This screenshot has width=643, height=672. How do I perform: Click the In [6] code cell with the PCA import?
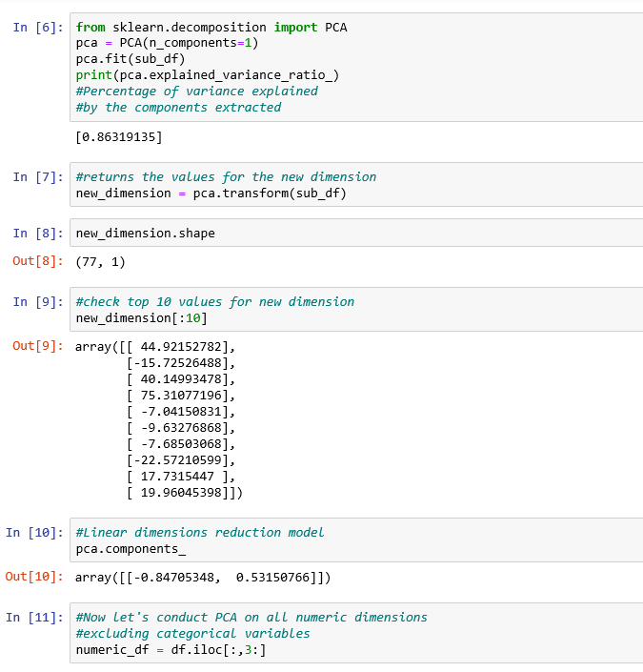click(x=356, y=68)
